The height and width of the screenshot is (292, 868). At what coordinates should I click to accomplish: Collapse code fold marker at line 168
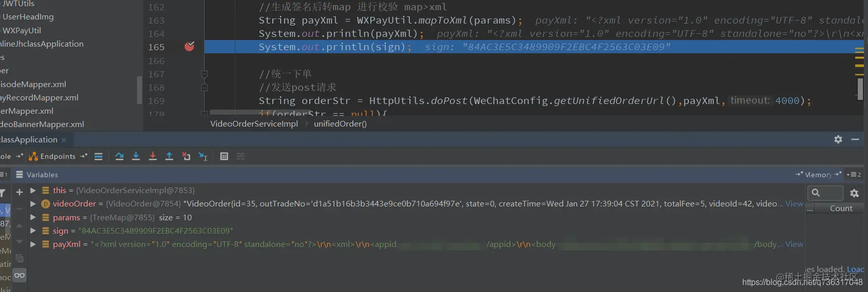[204, 87]
